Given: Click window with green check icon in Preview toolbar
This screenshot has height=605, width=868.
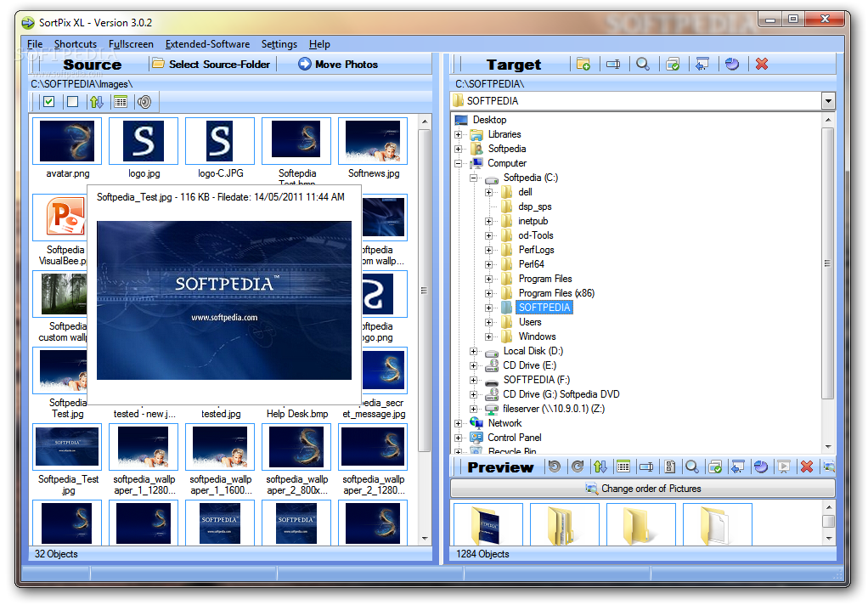Looking at the screenshot, I should (714, 467).
